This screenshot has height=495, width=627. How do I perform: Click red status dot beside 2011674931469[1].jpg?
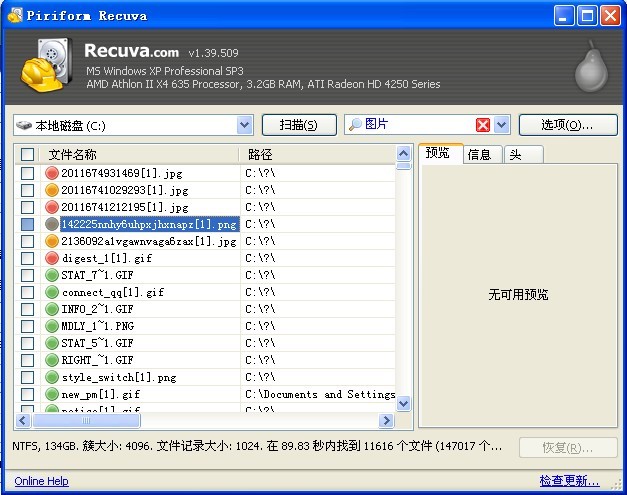coord(52,173)
